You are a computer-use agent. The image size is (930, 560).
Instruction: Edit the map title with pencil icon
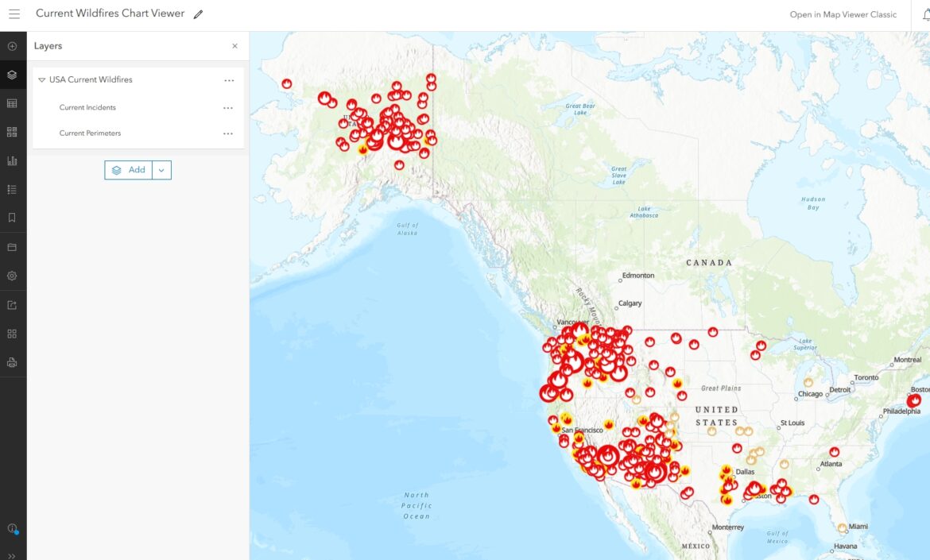pos(197,14)
